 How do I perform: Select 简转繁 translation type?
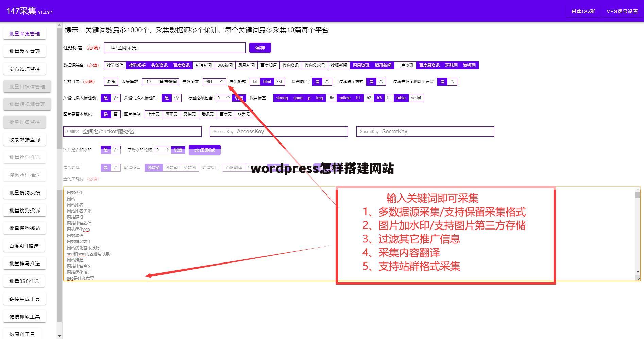(171, 167)
